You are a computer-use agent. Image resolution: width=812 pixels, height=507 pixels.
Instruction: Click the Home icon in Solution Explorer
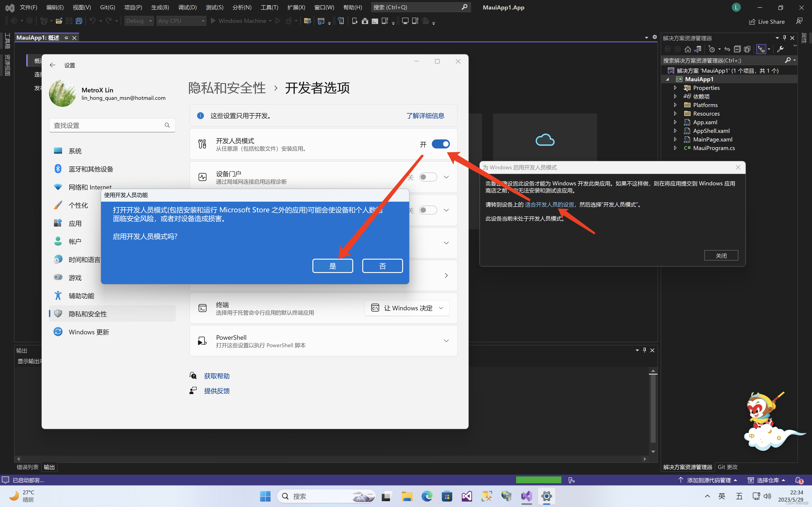click(x=688, y=49)
